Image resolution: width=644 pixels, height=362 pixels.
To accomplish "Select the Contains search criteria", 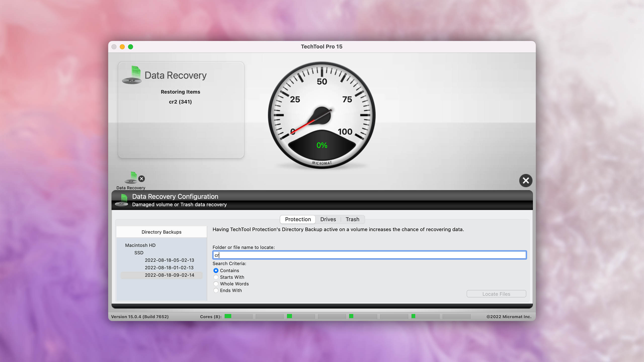I will [x=216, y=270].
